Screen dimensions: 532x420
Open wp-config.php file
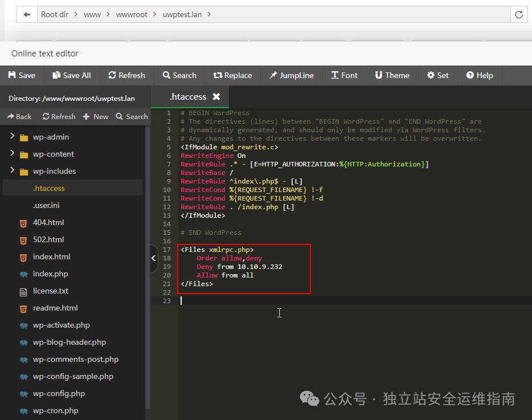[59, 394]
